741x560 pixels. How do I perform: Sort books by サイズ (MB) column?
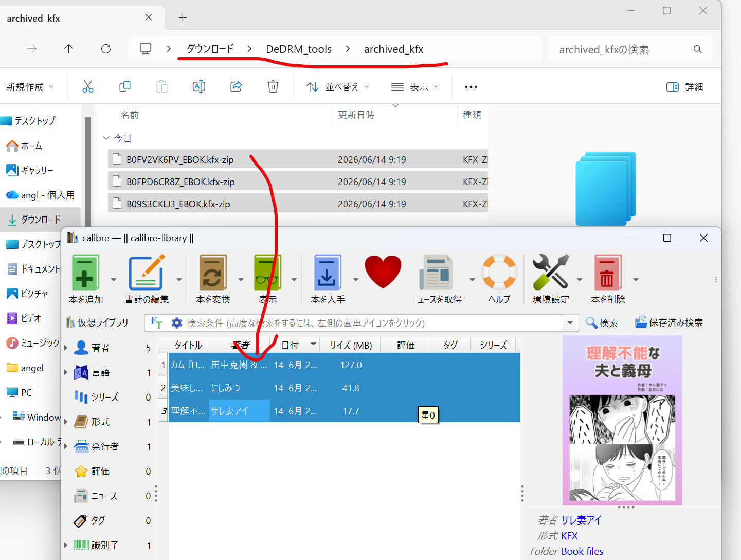(x=351, y=345)
